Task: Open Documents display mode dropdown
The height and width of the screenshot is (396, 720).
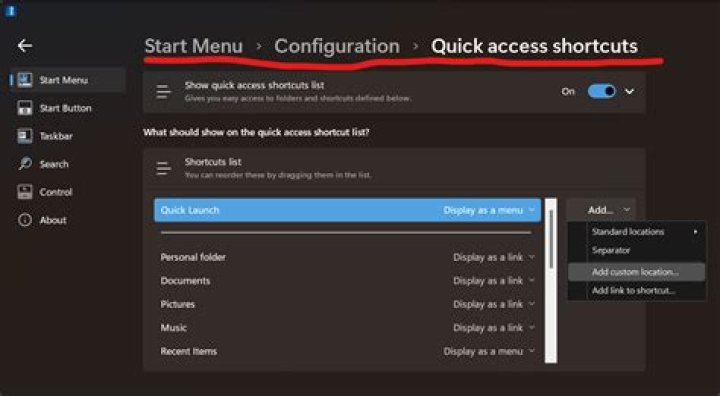Action: coord(494,281)
